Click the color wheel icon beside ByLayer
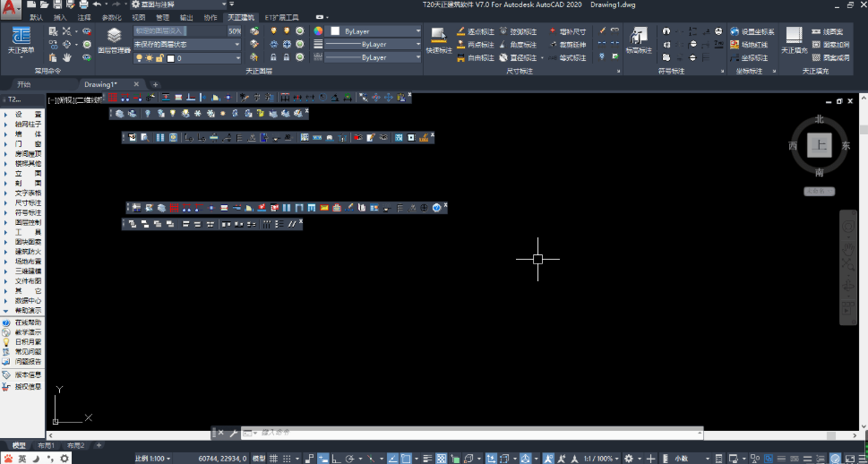 pyautogui.click(x=318, y=31)
